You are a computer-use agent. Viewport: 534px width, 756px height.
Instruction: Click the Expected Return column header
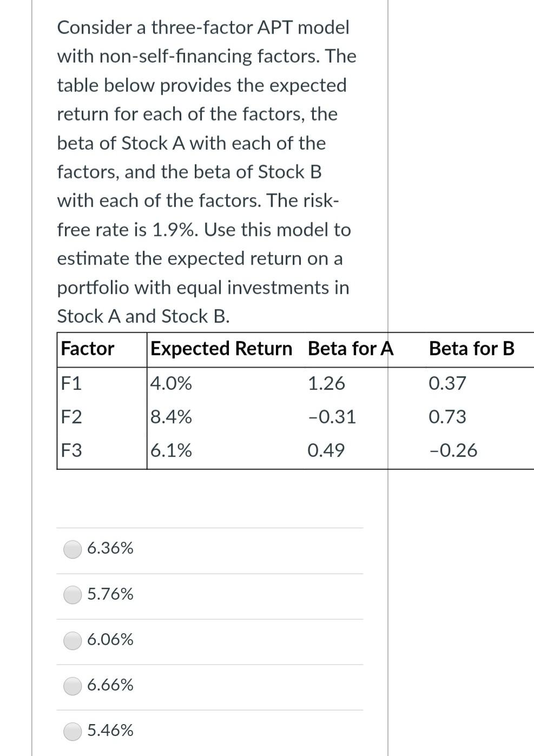pyautogui.click(x=221, y=349)
